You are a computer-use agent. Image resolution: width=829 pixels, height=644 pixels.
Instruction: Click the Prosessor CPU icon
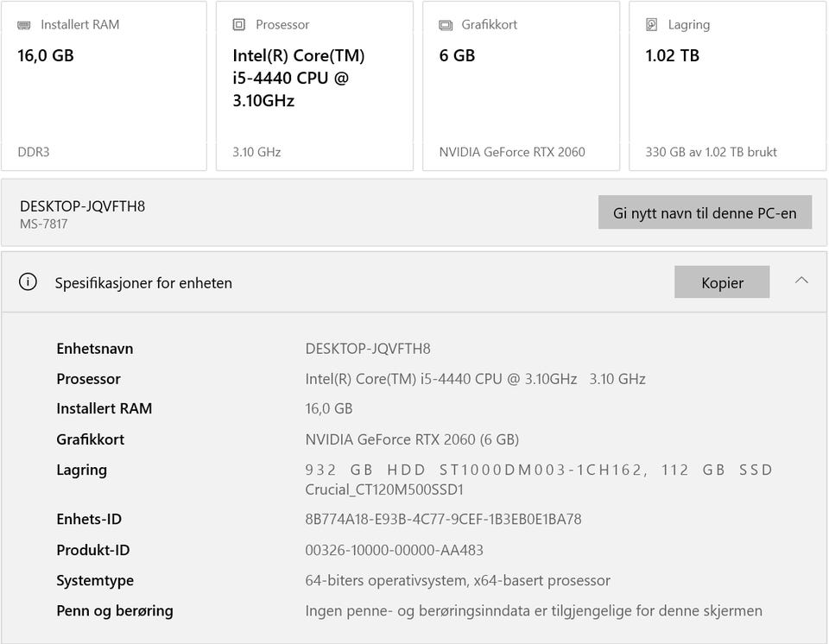tap(239, 25)
